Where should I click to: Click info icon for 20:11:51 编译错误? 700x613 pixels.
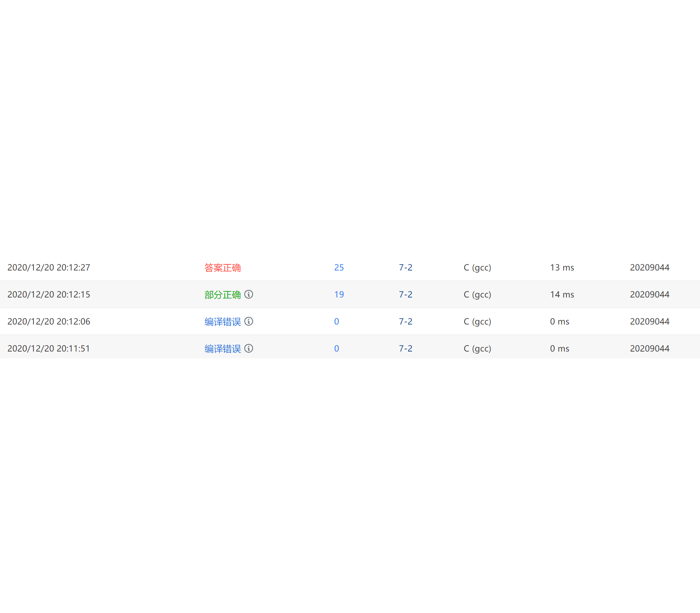pos(249,348)
